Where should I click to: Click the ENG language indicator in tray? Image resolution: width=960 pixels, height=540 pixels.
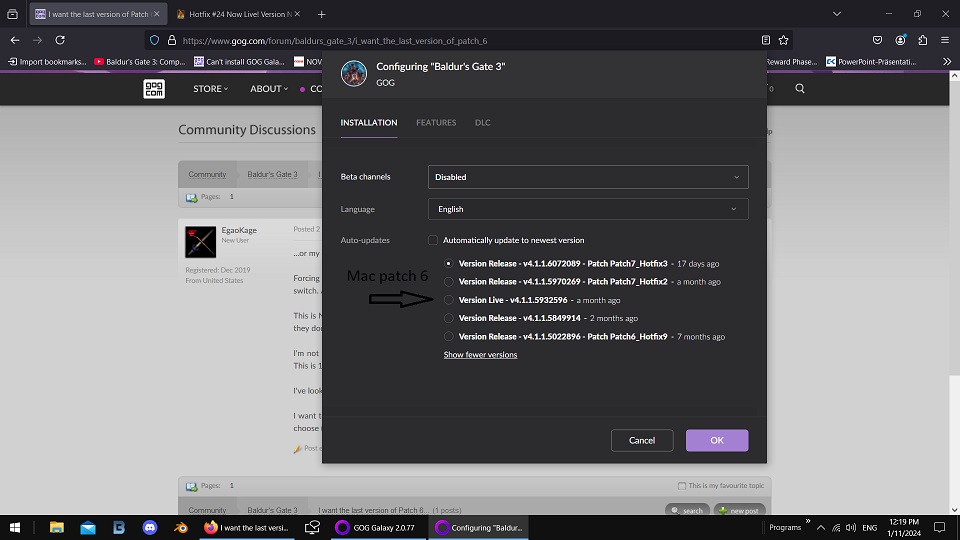coord(869,527)
